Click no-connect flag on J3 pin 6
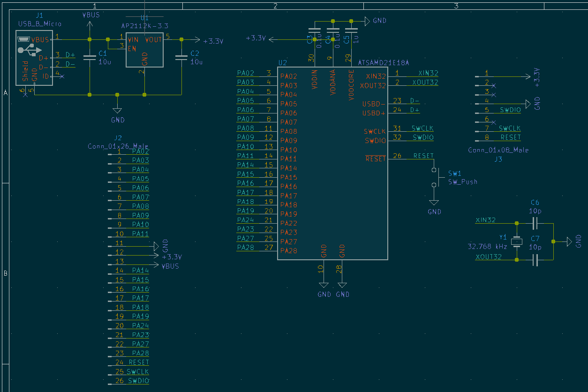This screenshot has width=588, height=392. tap(493, 122)
